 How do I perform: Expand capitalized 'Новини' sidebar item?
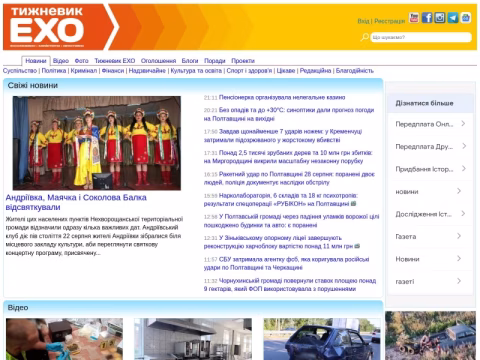tap(430, 259)
